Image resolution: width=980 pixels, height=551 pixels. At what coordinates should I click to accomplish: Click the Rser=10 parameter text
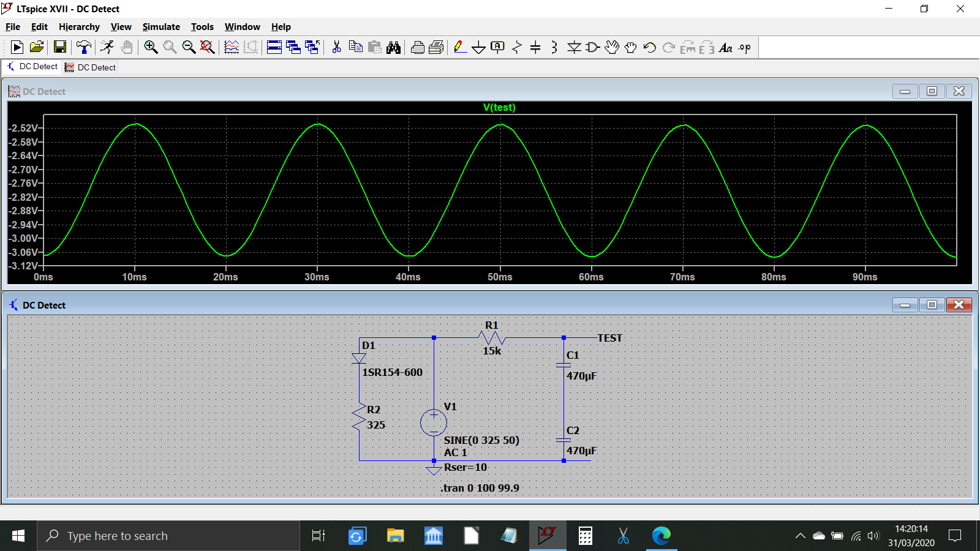click(x=466, y=467)
